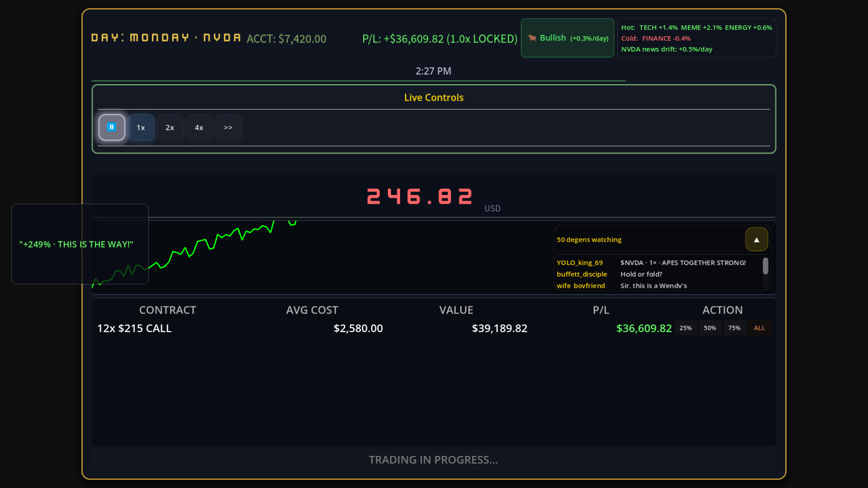This screenshot has height=488, width=868.
Task: Skip ahead with the >> button
Action: click(228, 127)
